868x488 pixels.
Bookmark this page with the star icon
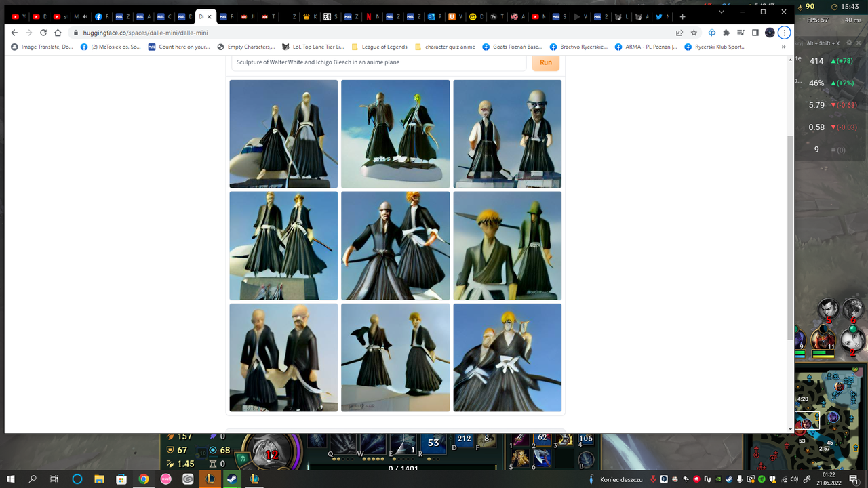click(x=694, y=33)
